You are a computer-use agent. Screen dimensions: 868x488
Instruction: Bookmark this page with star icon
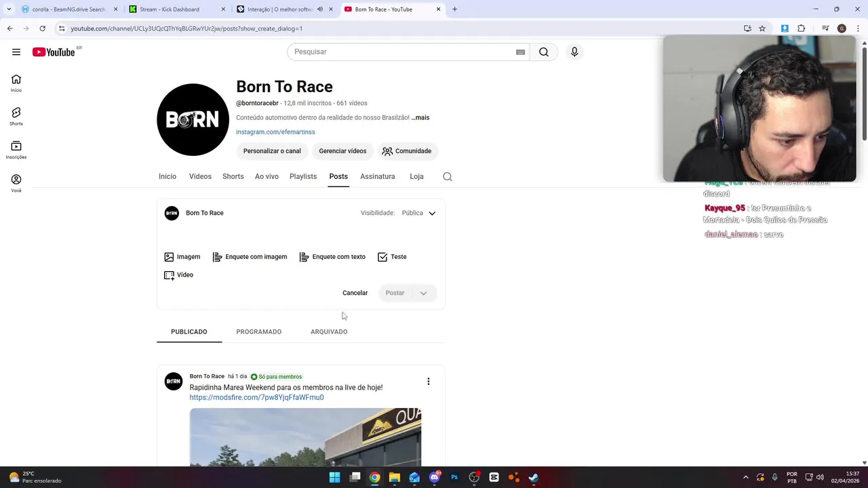click(x=762, y=28)
